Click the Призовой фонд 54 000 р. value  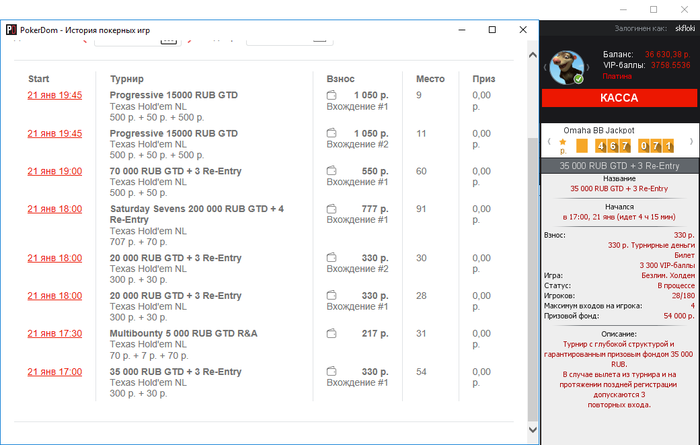[x=679, y=316]
